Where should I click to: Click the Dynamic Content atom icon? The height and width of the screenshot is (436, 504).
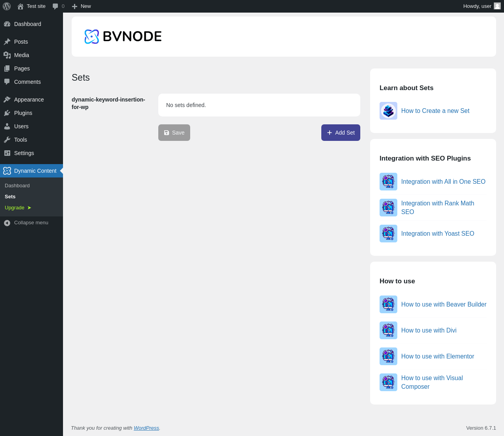click(x=7, y=171)
